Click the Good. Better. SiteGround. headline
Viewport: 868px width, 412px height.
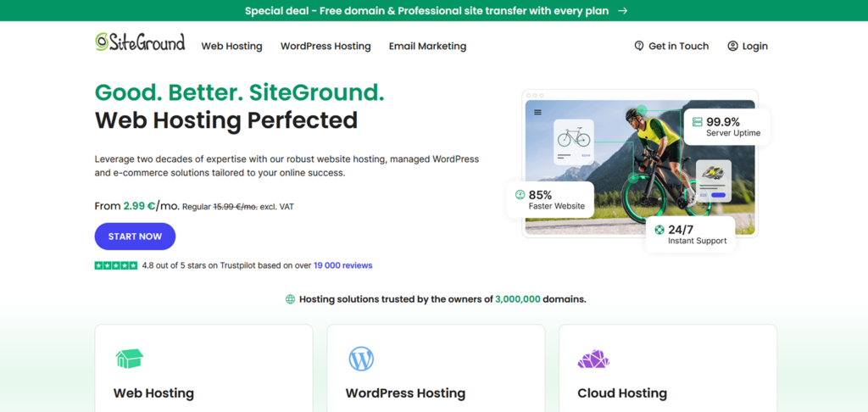[x=239, y=92]
